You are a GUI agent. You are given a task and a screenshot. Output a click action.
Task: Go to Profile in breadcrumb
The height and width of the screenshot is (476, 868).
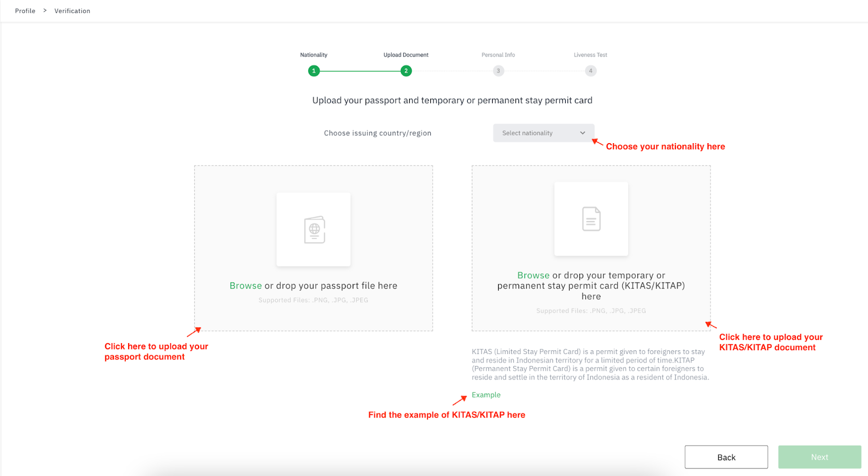(25, 11)
